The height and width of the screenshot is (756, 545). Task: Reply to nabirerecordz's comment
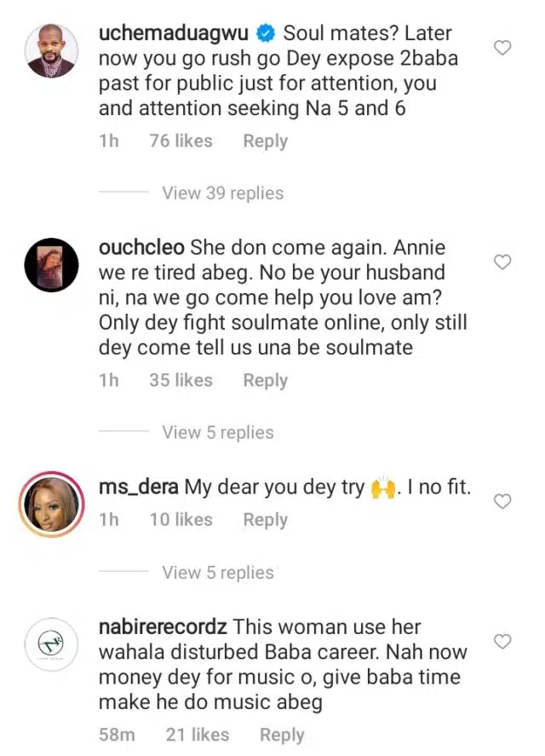282,734
